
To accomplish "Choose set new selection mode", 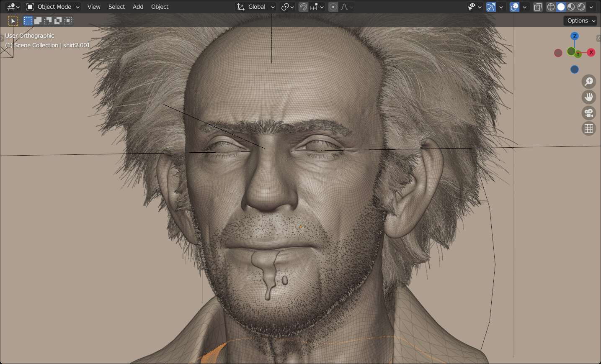I will click(x=28, y=21).
